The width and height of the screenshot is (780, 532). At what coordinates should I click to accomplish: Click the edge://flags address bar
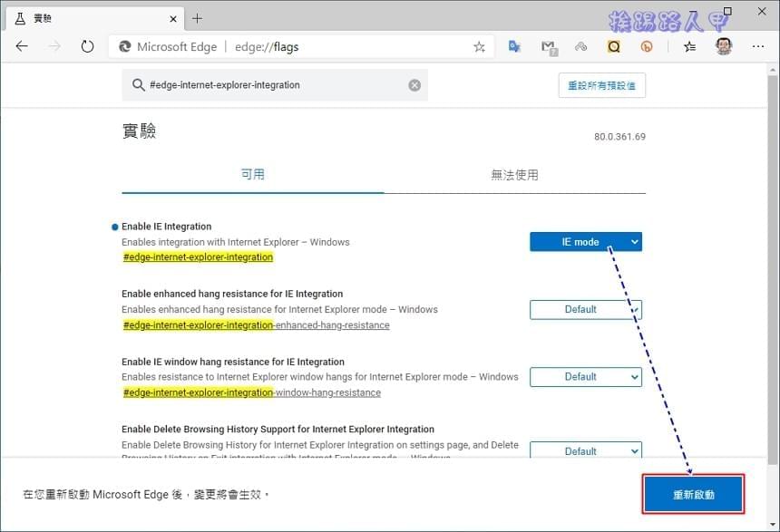click(x=301, y=47)
